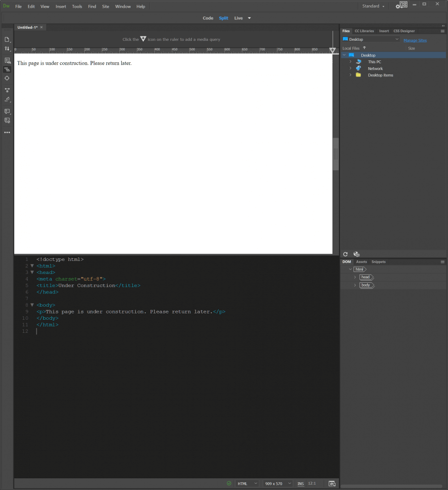Screen dimensions: 448x490
Task: Open Real-time Preview from the status bar
Action: click(x=332, y=483)
